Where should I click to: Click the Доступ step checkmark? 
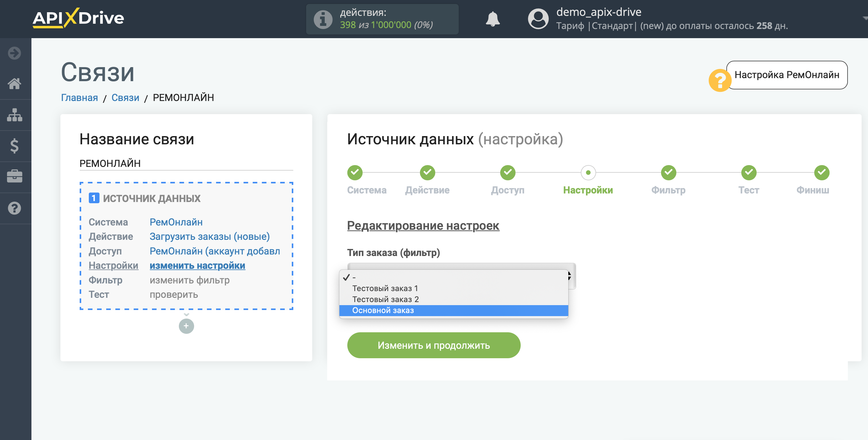coord(508,172)
